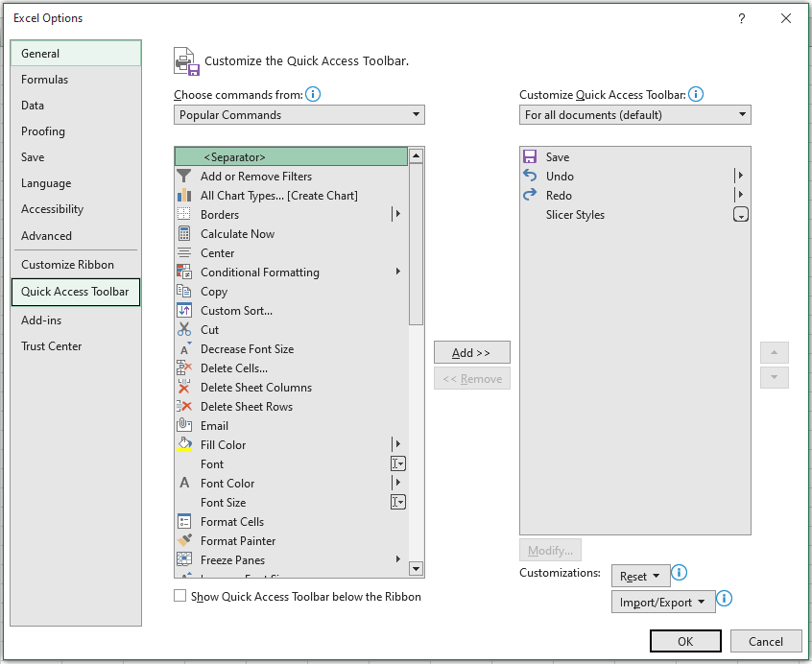The height and width of the screenshot is (664, 812).
Task: Enable Show Quick Access Toolbar below the Ribbon
Action: tap(179, 596)
